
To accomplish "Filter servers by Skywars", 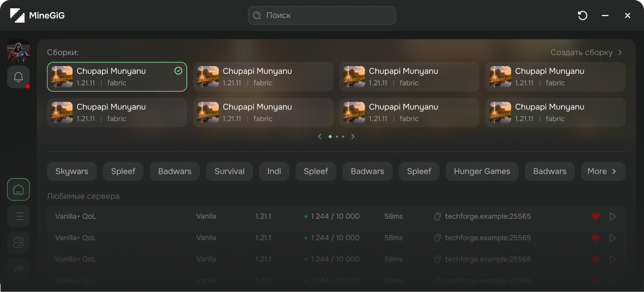I will (72, 171).
